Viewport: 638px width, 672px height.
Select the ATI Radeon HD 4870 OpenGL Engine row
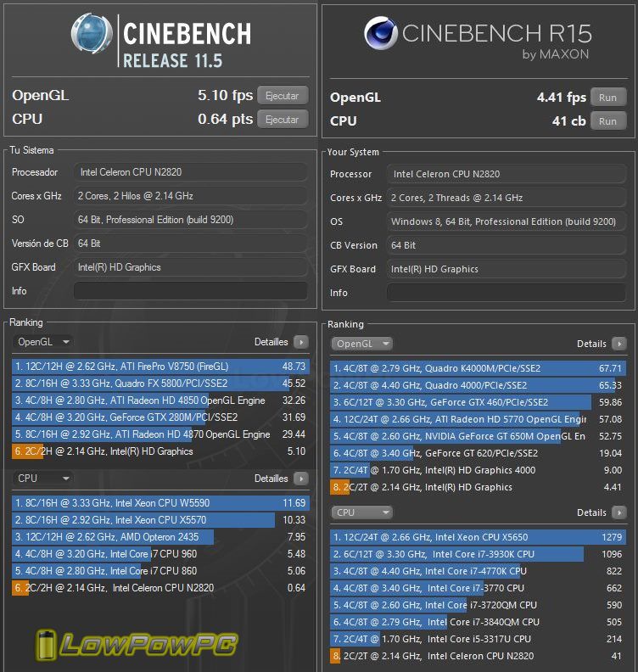click(160, 434)
